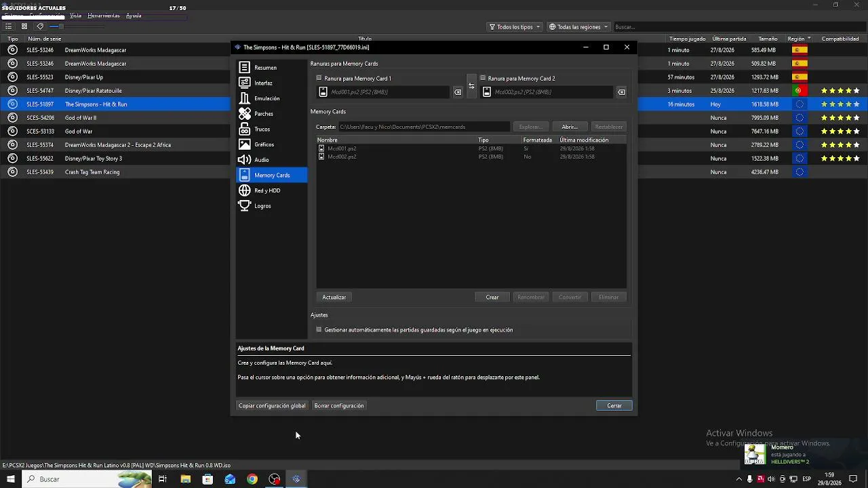
Task: Close dialog with the Cerrar button
Action: 614,406
